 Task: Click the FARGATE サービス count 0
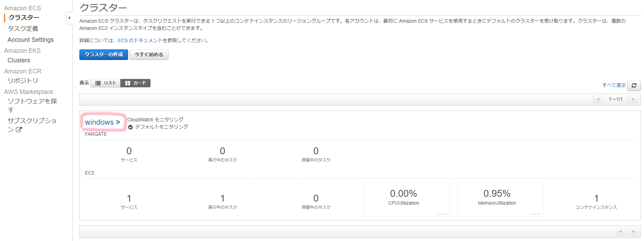click(129, 151)
